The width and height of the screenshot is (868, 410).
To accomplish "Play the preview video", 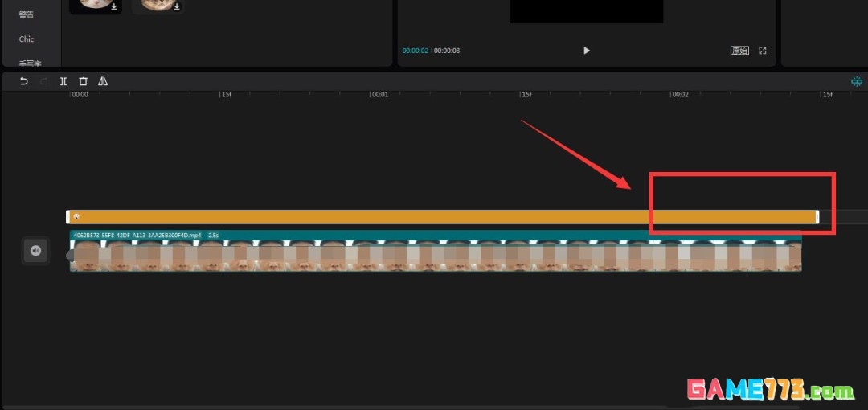I will pyautogui.click(x=587, y=51).
